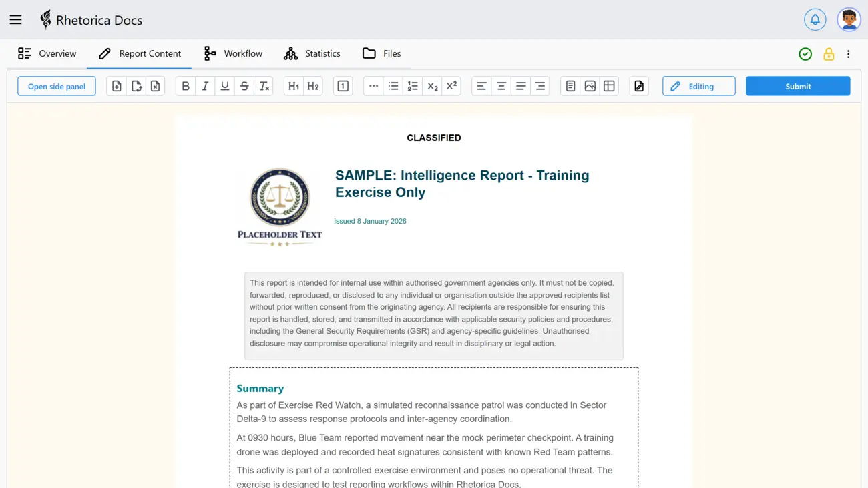
Task: Toggle the Editing mode button
Action: click(x=698, y=85)
